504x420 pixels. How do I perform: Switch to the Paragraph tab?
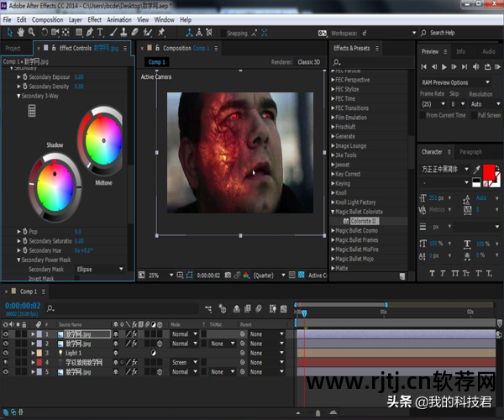point(470,152)
